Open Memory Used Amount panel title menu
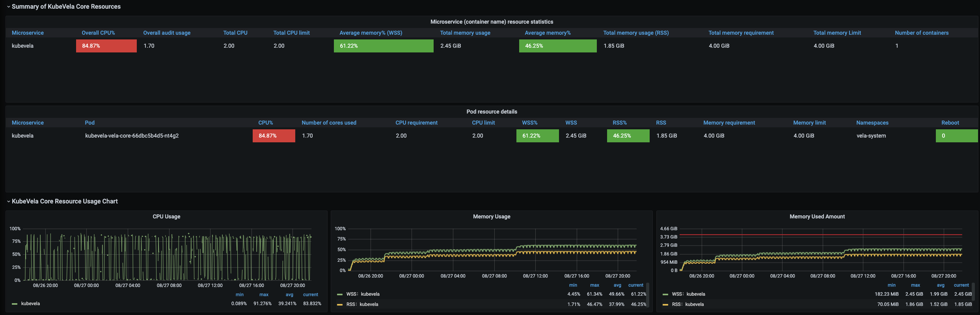Image resolution: width=980 pixels, height=315 pixels. [x=817, y=216]
